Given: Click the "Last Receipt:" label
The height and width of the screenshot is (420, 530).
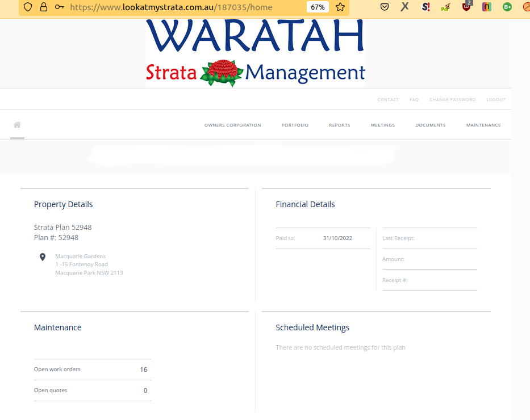Looking at the screenshot, I should (398, 238).
